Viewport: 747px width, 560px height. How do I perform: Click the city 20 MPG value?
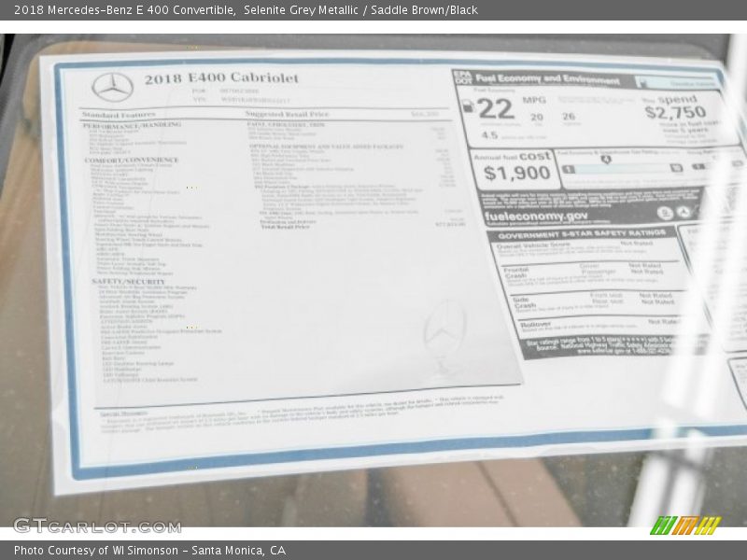point(536,117)
